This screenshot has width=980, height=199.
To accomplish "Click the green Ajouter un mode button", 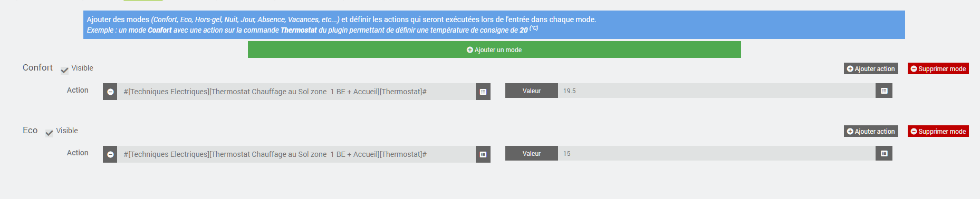I will point(494,49).
